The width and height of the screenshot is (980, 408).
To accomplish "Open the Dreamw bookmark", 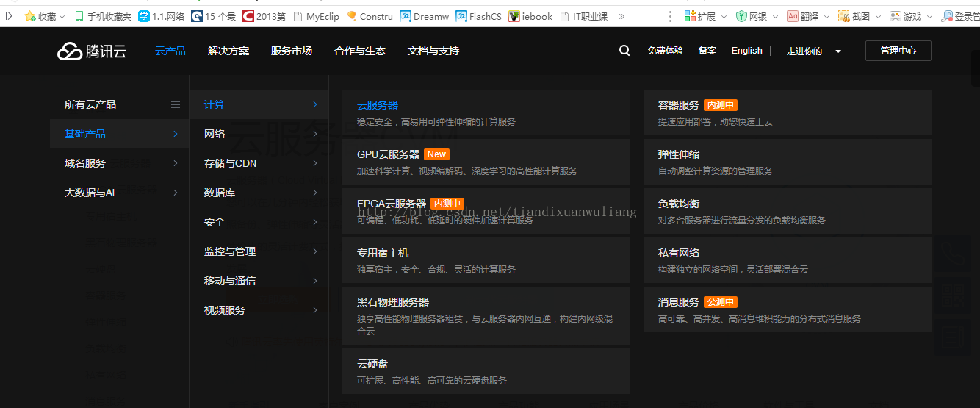I will (x=425, y=16).
